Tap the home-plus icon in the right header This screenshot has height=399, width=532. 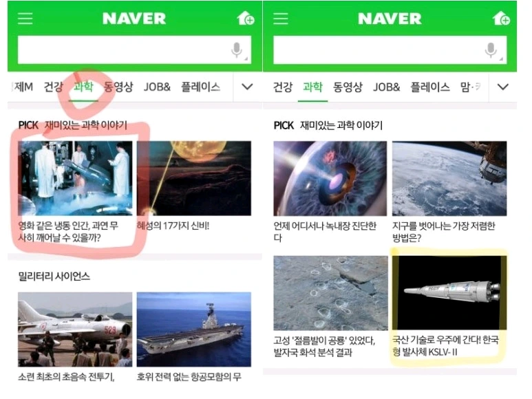[501, 18]
